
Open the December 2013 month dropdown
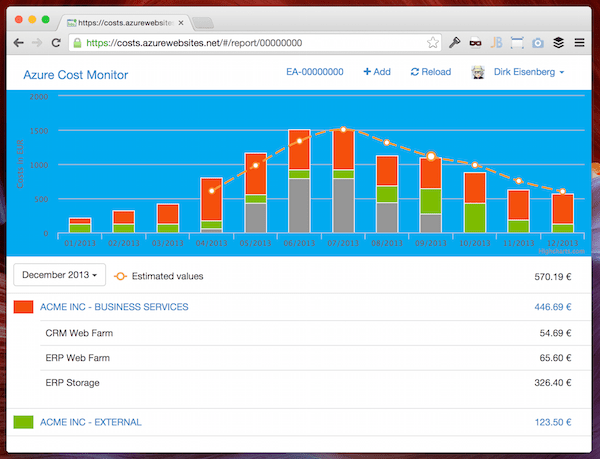(59, 275)
